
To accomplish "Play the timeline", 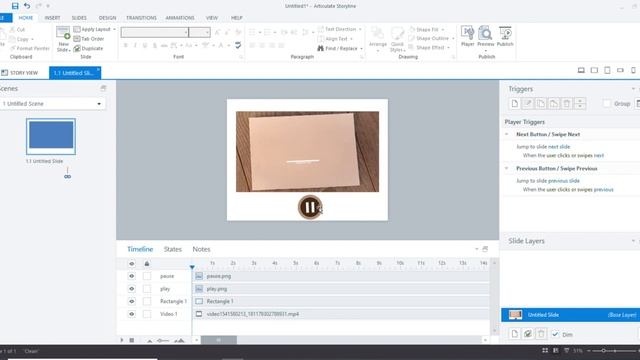I will [x=122, y=340].
